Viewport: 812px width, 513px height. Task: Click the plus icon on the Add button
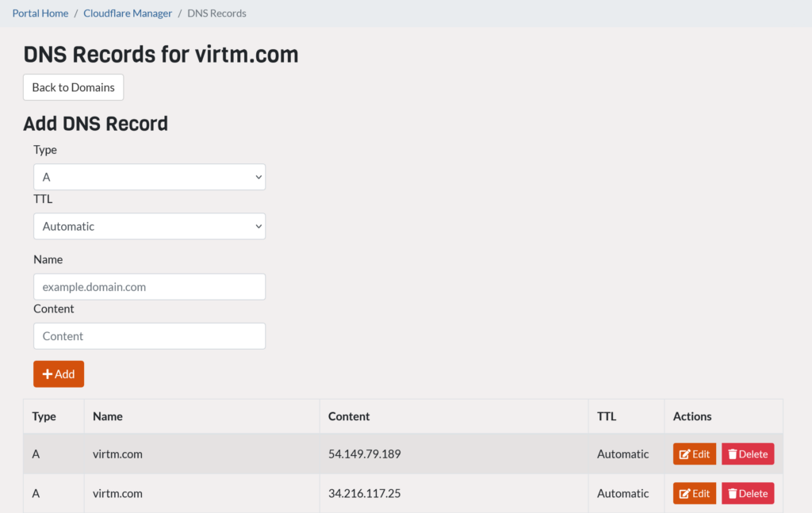click(46, 373)
